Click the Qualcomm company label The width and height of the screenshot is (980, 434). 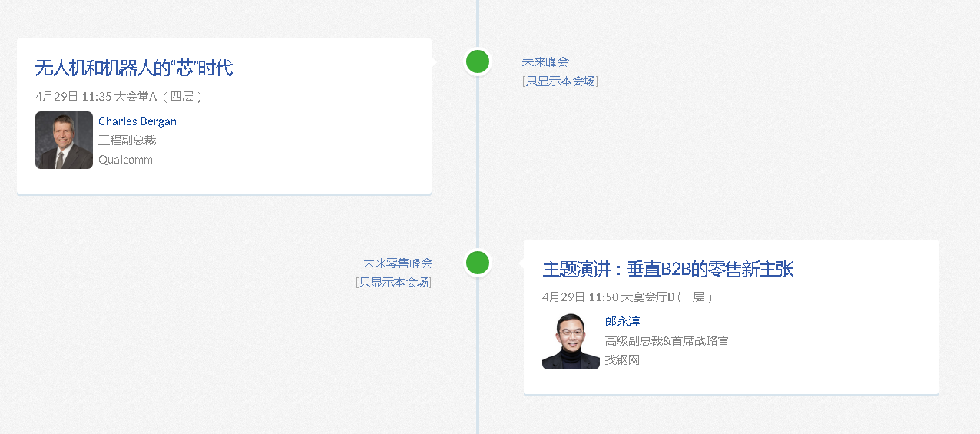(125, 160)
